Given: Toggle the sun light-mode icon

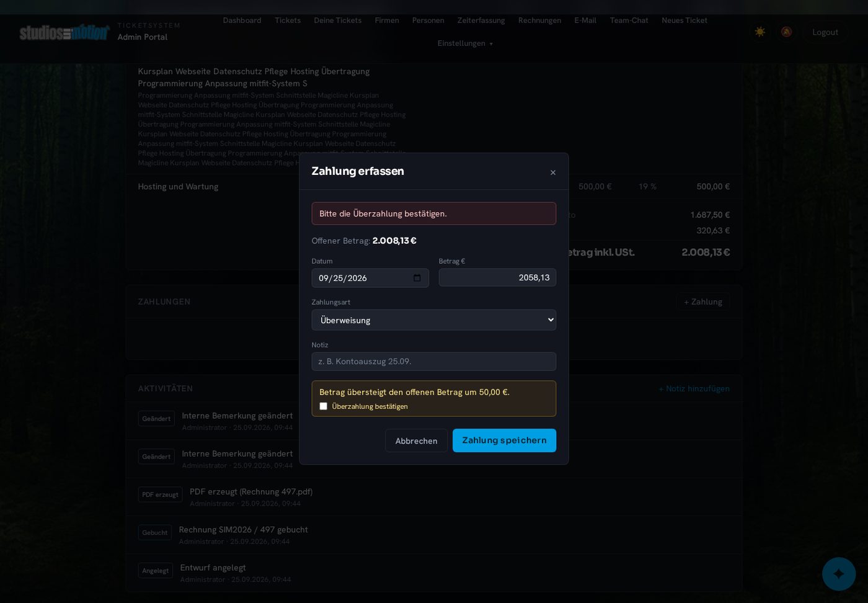Looking at the screenshot, I should coord(760,32).
